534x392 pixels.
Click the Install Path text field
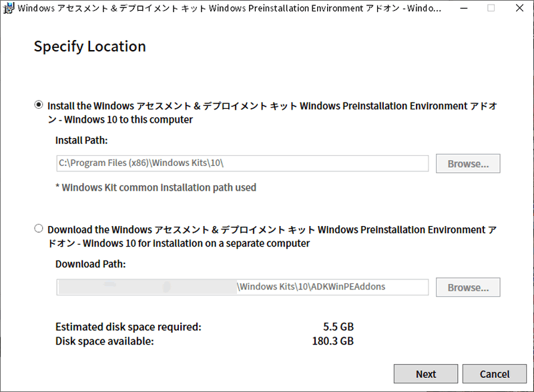pyautogui.click(x=242, y=163)
